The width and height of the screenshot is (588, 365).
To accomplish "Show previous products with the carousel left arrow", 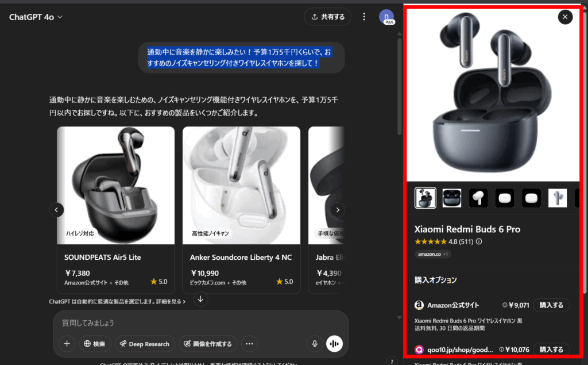I will (57, 210).
